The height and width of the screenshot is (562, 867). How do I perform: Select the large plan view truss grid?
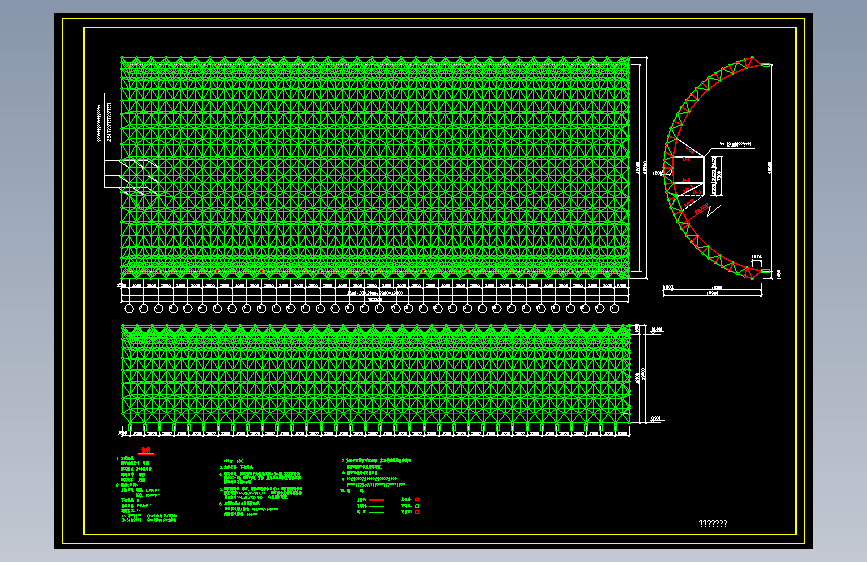tap(375, 168)
